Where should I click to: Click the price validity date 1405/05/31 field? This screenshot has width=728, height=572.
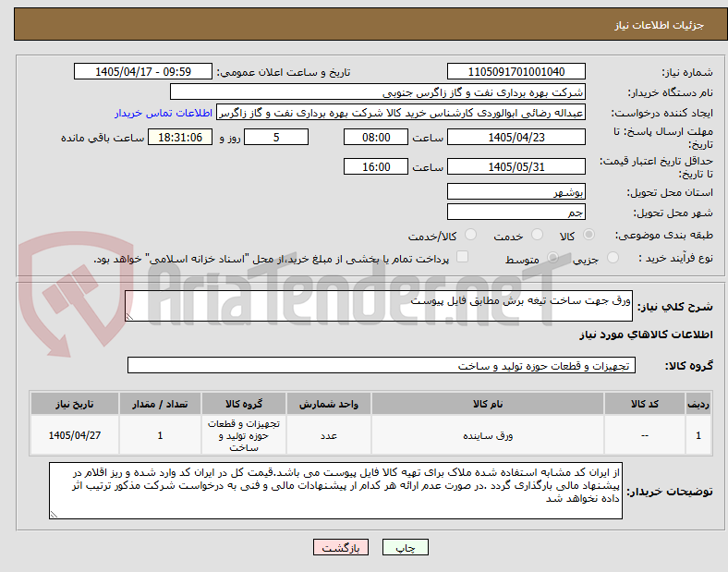click(516, 166)
